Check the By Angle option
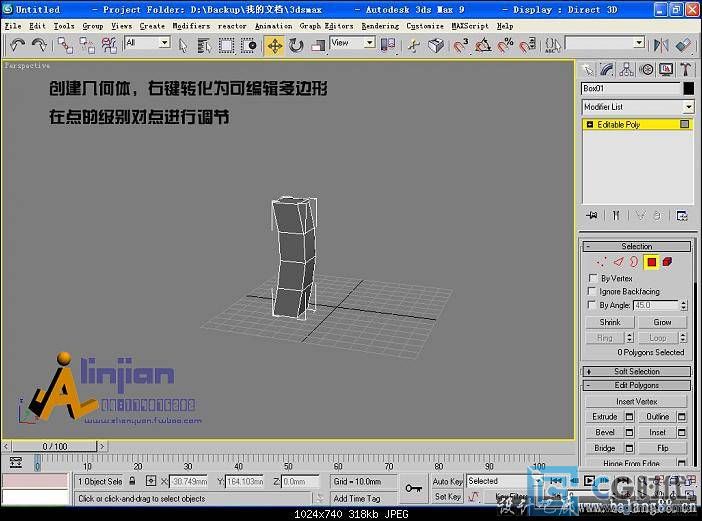The image size is (702, 521). pos(593,305)
